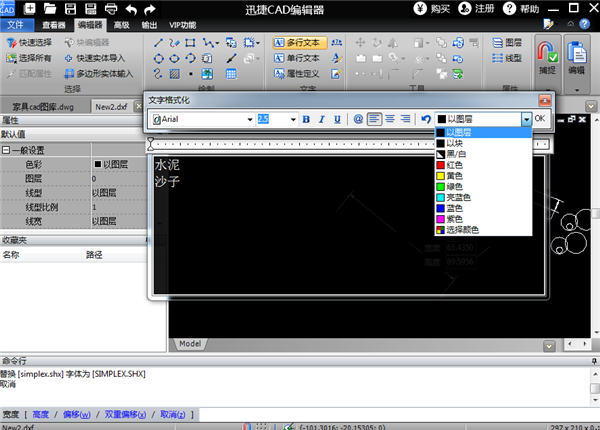This screenshot has width=600, height=430.
Task: Click 高度 command option link
Action: tap(40, 414)
